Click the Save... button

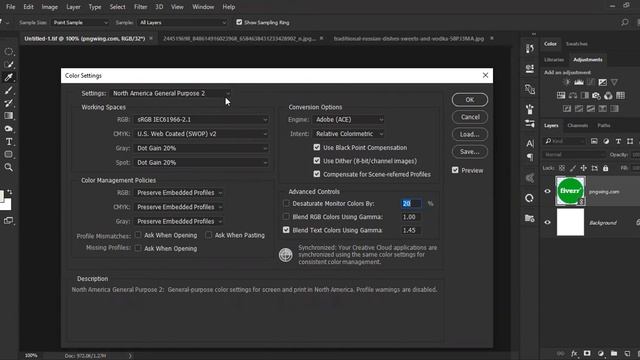click(470, 151)
